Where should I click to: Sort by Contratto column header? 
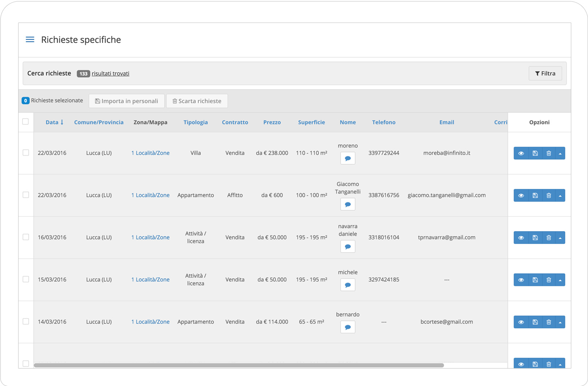coord(235,122)
